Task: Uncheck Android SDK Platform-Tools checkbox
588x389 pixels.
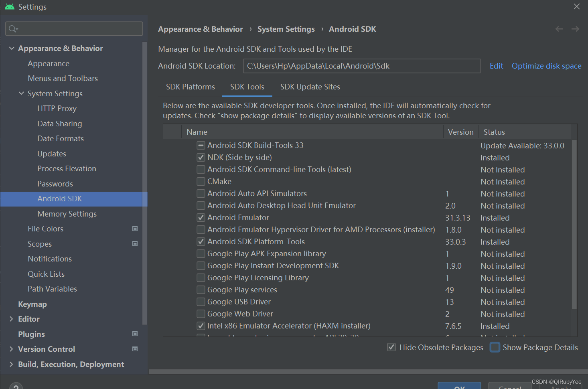Action: [201, 241]
